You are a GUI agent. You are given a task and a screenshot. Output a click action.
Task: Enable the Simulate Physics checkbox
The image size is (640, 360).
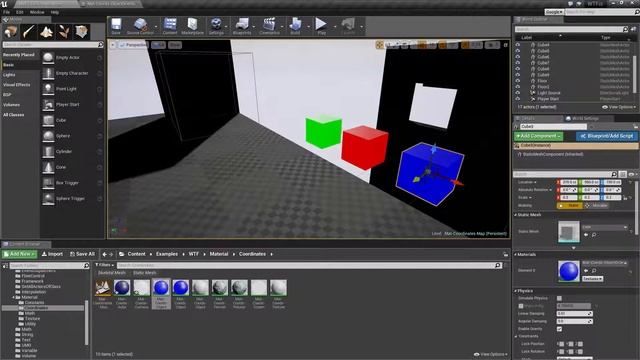tap(559, 298)
